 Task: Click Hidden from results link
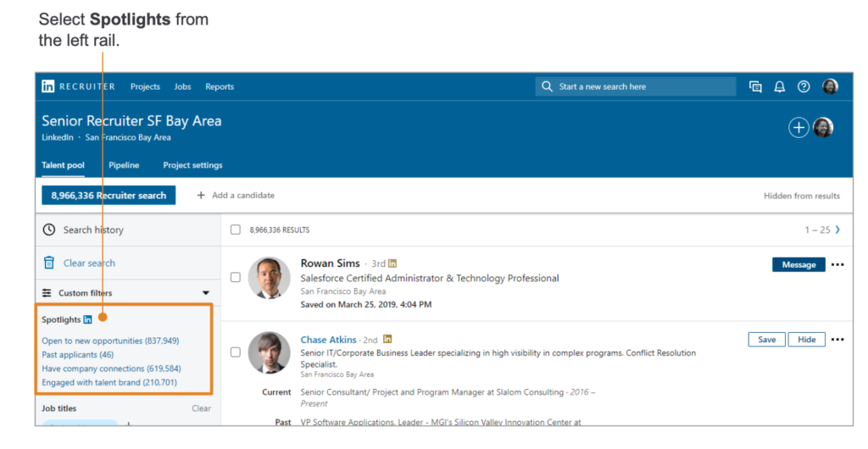[802, 196]
